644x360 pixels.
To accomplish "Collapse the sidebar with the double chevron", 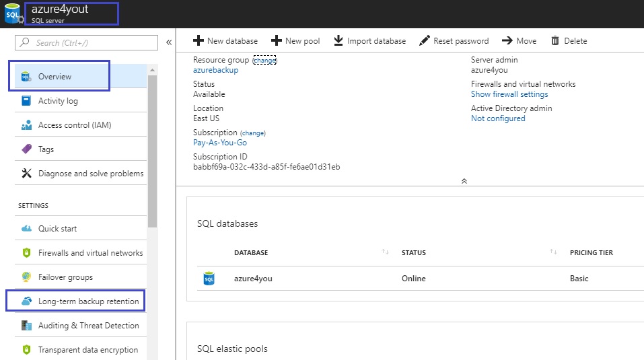I will pos(168,42).
